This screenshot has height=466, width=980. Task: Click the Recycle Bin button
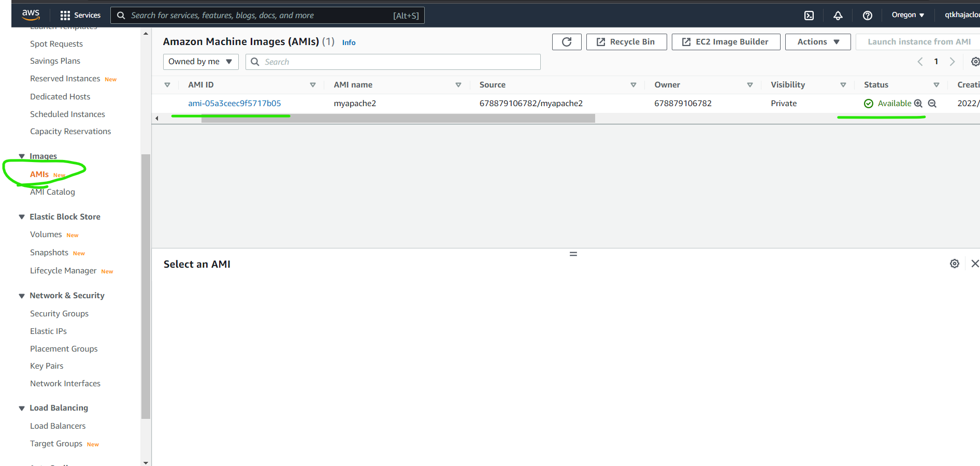pos(626,42)
